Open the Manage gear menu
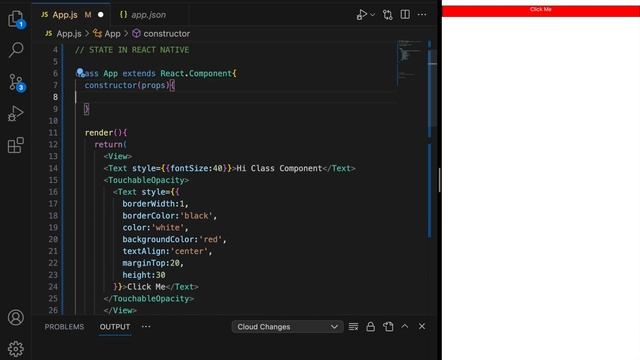Viewport: 640px width, 360px height. 16,349
